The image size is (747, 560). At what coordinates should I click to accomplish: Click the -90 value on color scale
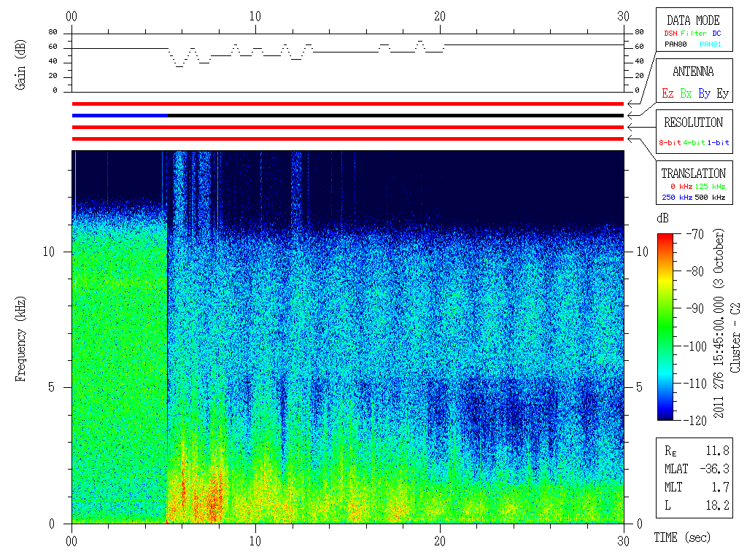695,308
